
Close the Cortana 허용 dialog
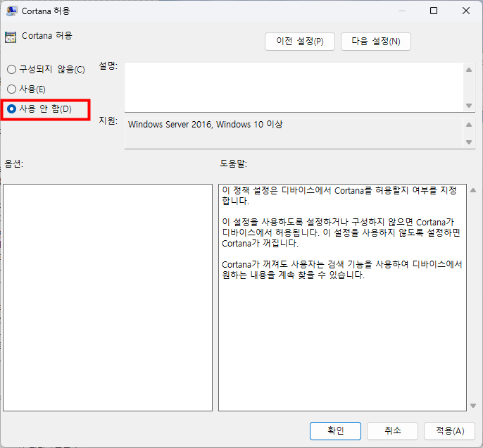click(x=466, y=11)
